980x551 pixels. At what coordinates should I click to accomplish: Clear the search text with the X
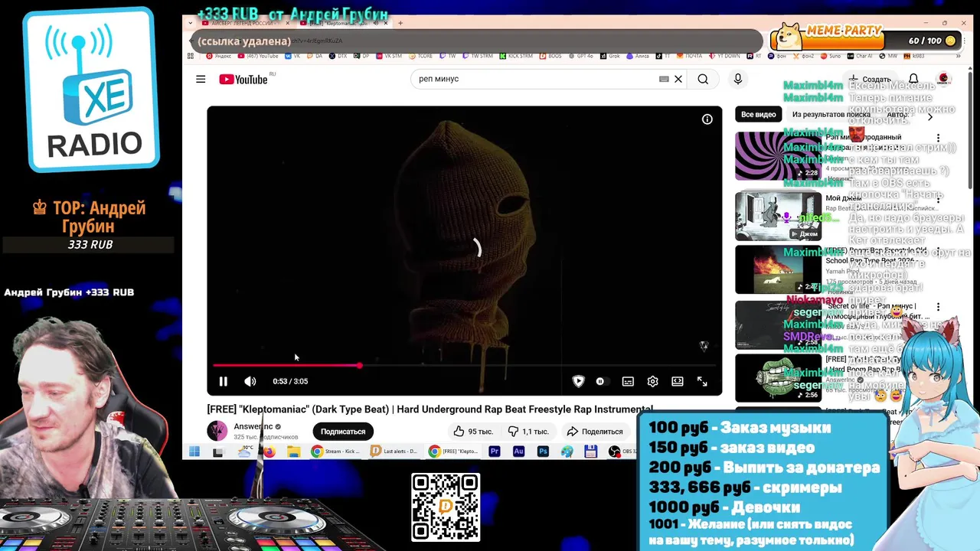(678, 79)
